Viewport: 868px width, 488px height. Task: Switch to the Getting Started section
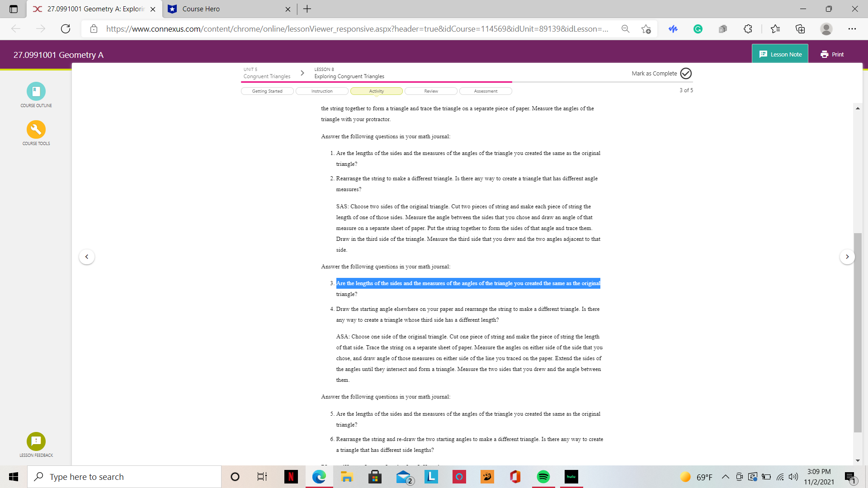coord(267,91)
